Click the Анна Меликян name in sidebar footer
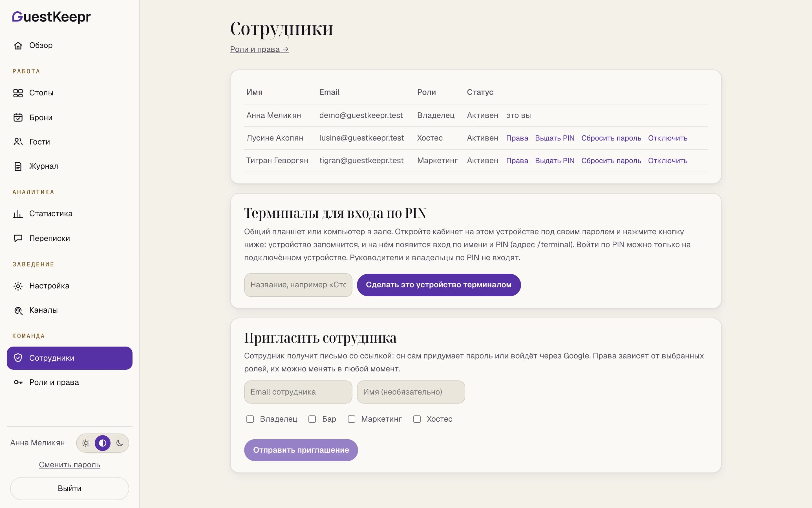 37,443
